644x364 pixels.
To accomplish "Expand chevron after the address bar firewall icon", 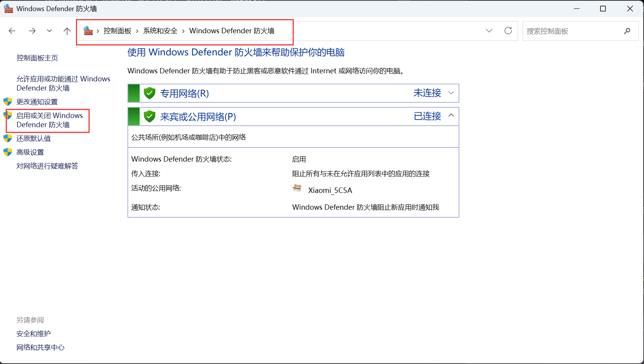I will [x=98, y=31].
